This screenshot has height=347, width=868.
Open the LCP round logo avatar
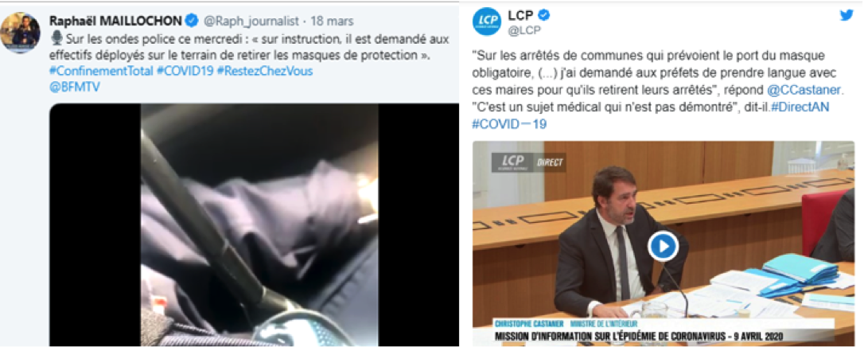(x=487, y=22)
